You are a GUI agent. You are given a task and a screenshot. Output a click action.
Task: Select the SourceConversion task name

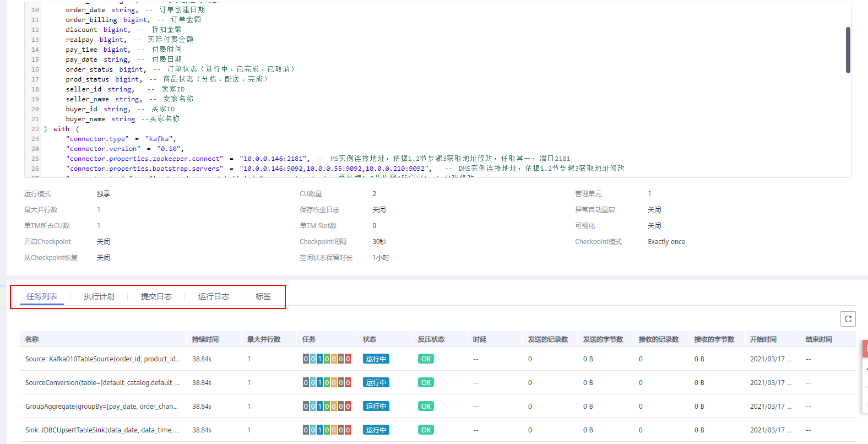(102, 383)
